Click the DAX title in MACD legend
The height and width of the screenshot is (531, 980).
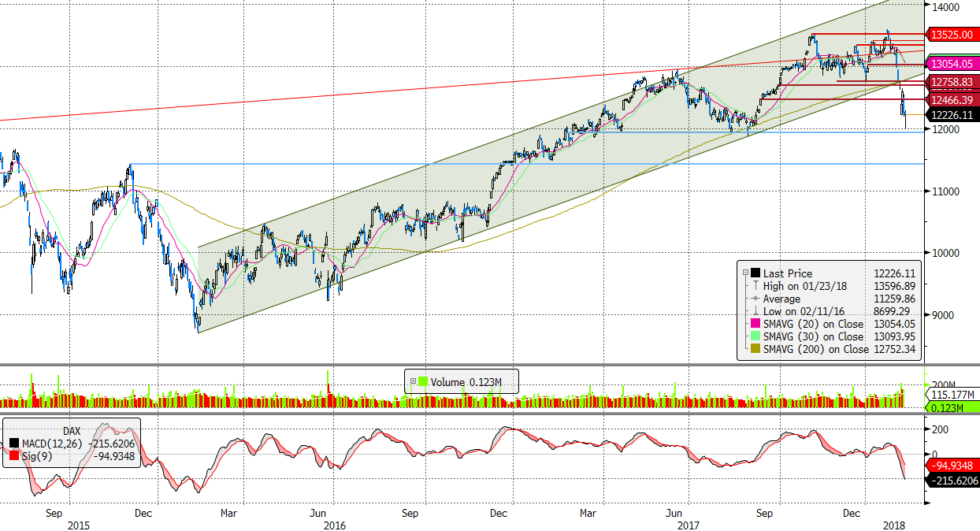72,431
